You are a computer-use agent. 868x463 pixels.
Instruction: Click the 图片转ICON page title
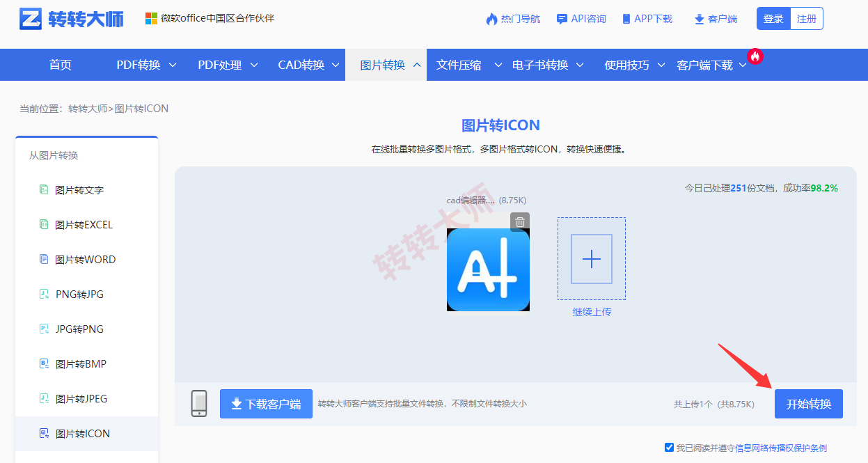coord(501,125)
